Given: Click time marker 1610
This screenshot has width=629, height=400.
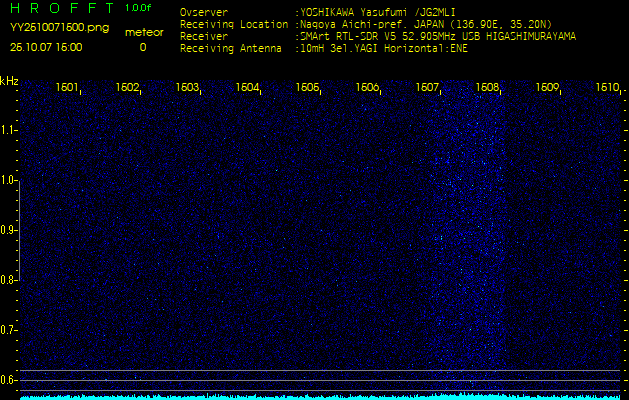Looking at the screenshot, I should (607, 87).
